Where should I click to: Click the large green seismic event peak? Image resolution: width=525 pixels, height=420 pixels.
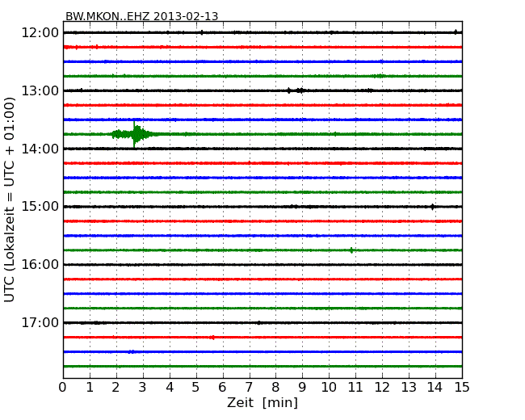[134, 134]
